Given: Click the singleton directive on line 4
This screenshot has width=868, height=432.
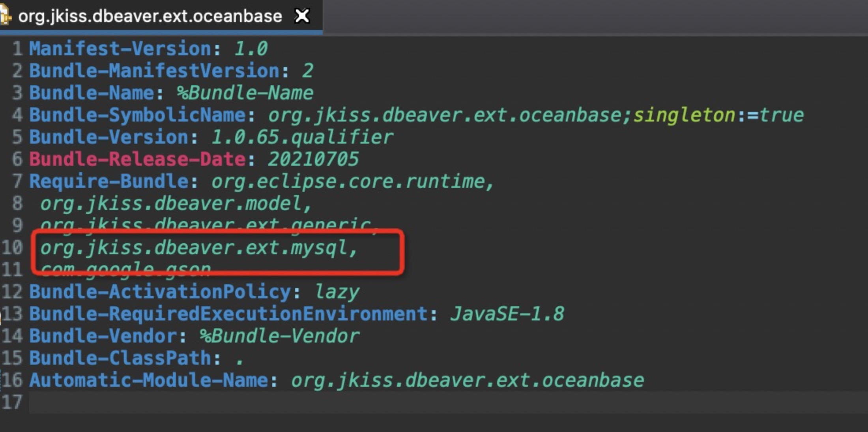Looking at the screenshot, I should tap(685, 115).
